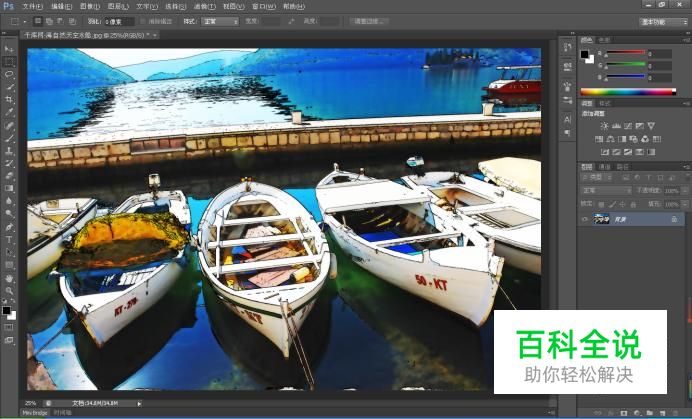The image size is (692, 419).
Task: Toggle visibility of the 背景 layer
Action: tap(585, 219)
